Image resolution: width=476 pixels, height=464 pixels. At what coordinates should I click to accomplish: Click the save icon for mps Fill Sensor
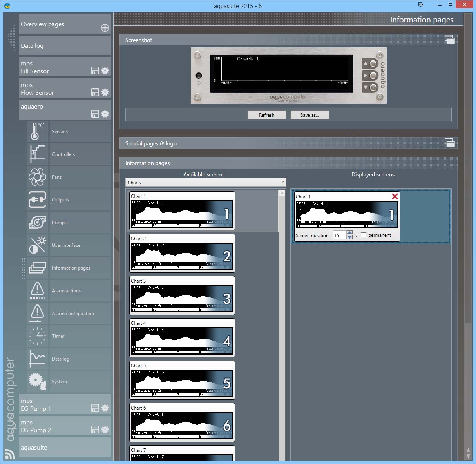tap(95, 71)
